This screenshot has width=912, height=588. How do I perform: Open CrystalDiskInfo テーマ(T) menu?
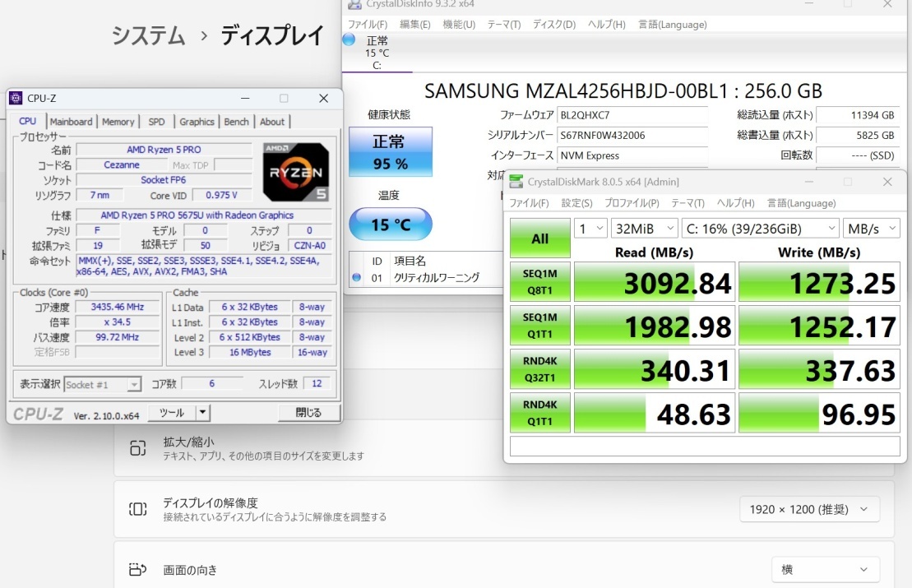tap(503, 25)
